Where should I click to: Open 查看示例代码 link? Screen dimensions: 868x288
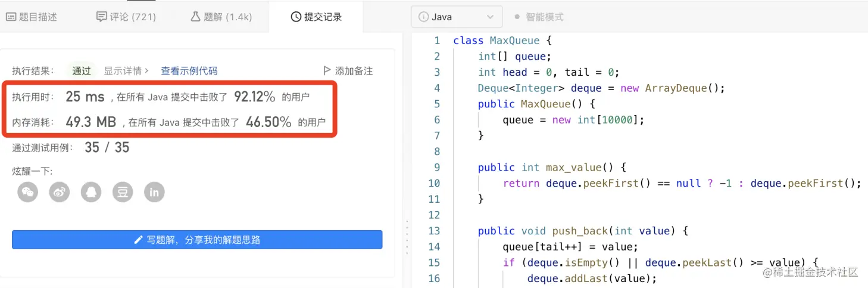[x=189, y=71]
